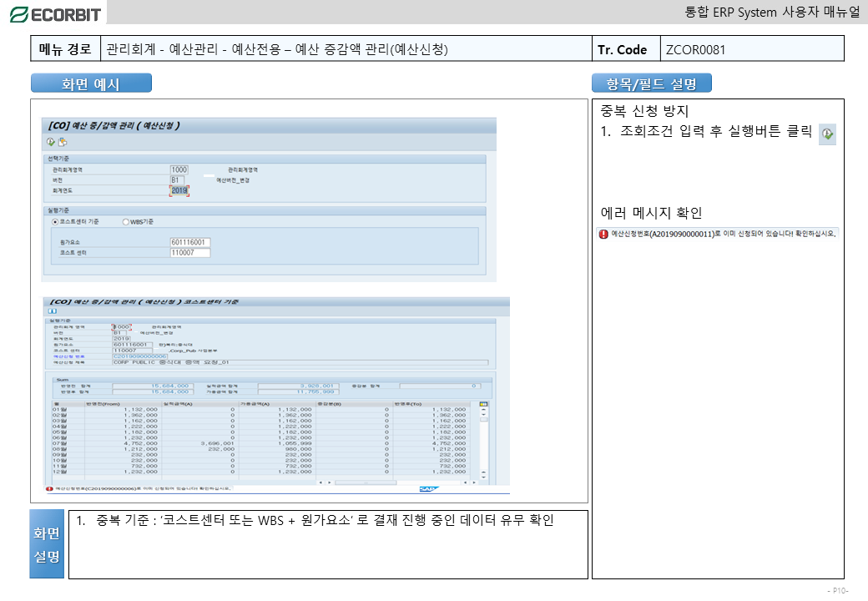This screenshot has width=868, height=601.
Task: Click the 원가요소 field with 601116001
Action: pyautogui.click(x=190, y=242)
